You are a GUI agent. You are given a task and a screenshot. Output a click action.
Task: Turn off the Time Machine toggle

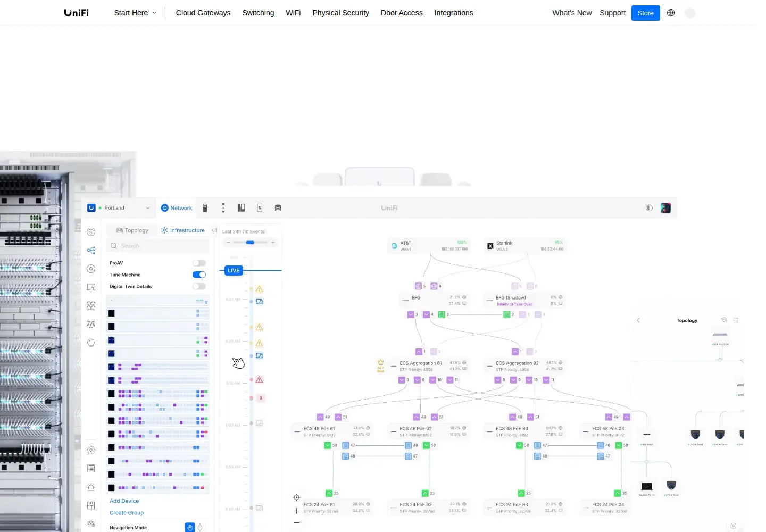pos(199,275)
